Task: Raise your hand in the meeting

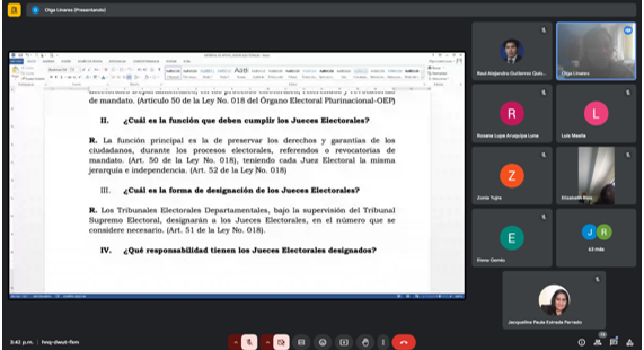Action: click(367, 342)
